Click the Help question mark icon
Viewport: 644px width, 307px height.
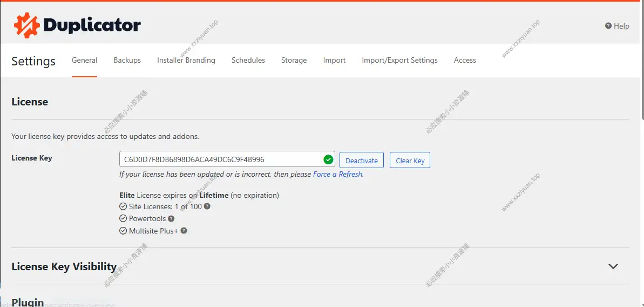point(608,26)
